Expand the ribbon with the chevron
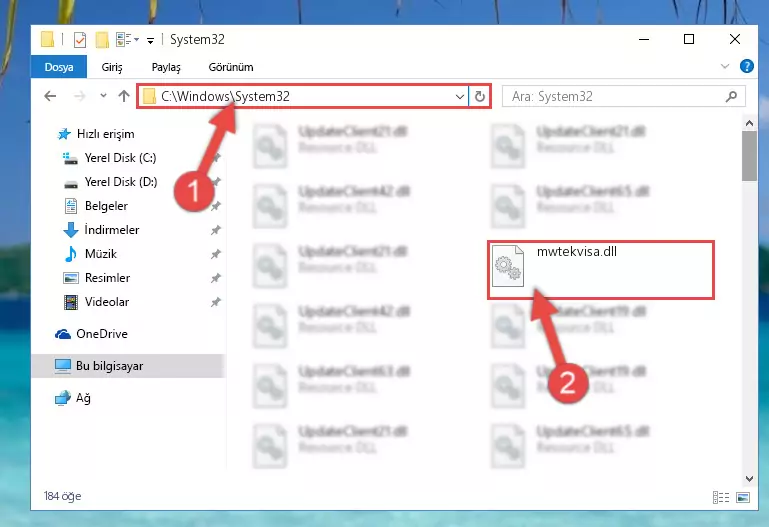The width and height of the screenshot is (769, 527). point(725,66)
